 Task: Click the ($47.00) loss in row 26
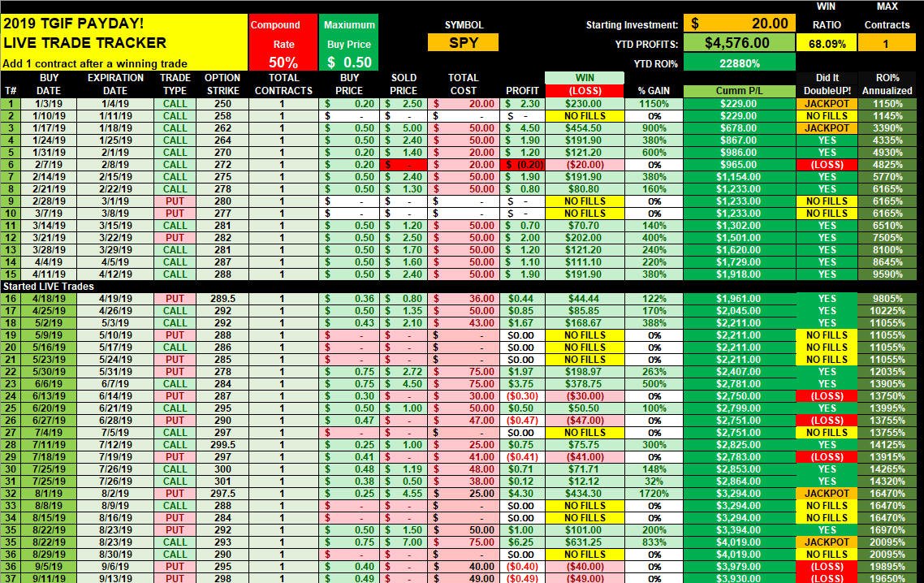585,421
